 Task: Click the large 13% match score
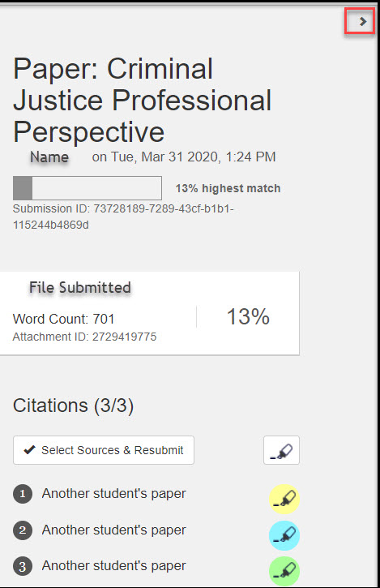click(248, 316)
